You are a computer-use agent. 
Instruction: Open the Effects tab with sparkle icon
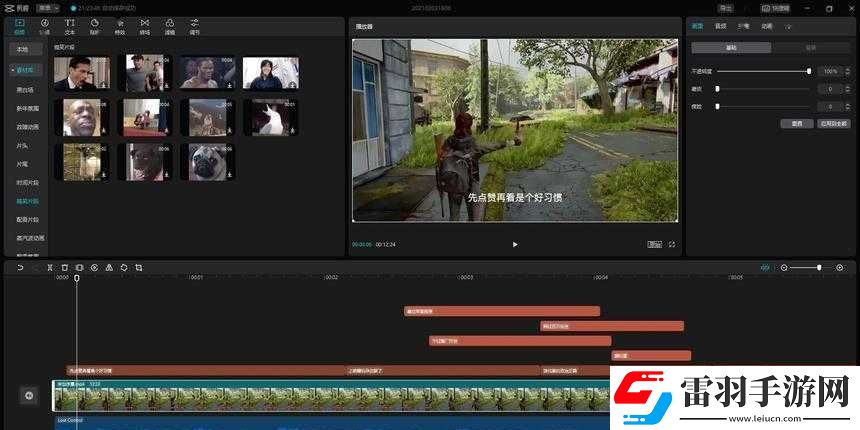[x=120, y=26]
